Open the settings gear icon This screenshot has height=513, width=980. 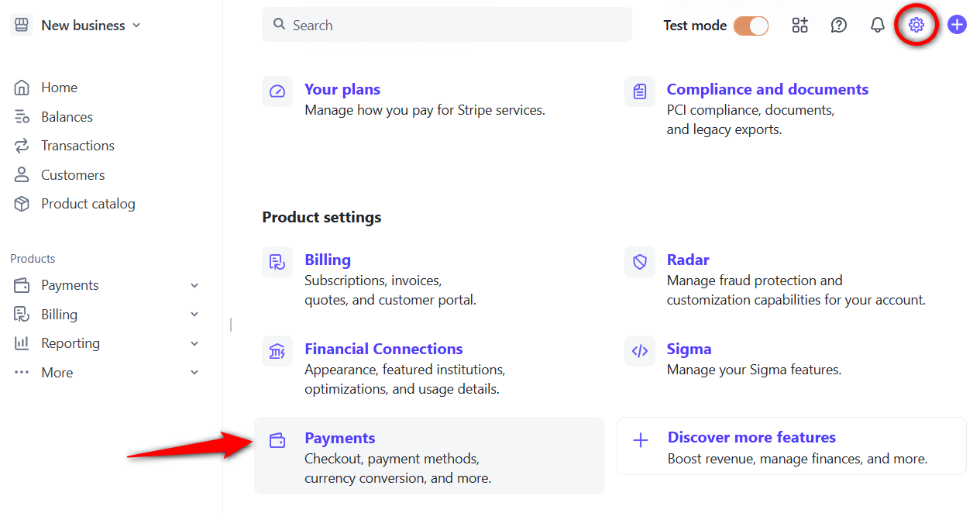coord(916,25)
